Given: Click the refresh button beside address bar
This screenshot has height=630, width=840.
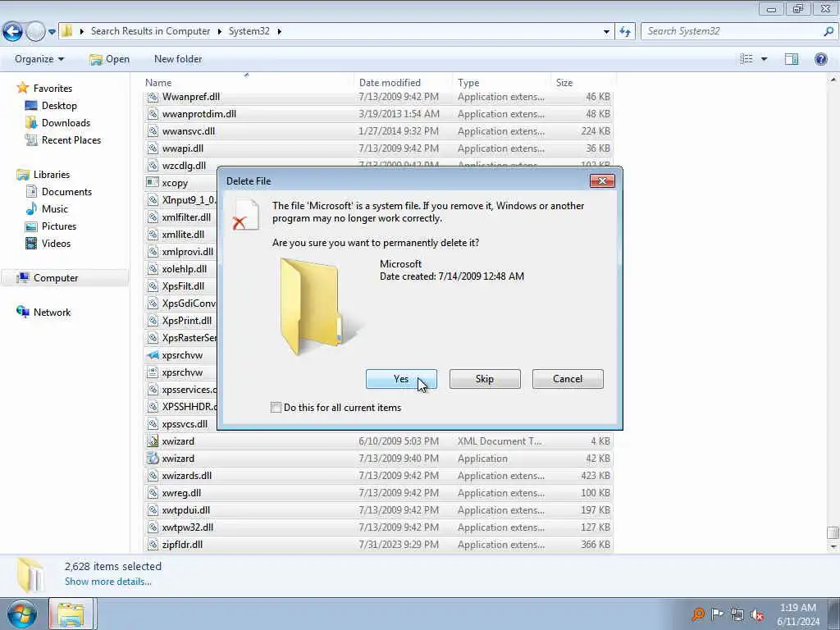Looking at the screenshot, I should point(625,32).
